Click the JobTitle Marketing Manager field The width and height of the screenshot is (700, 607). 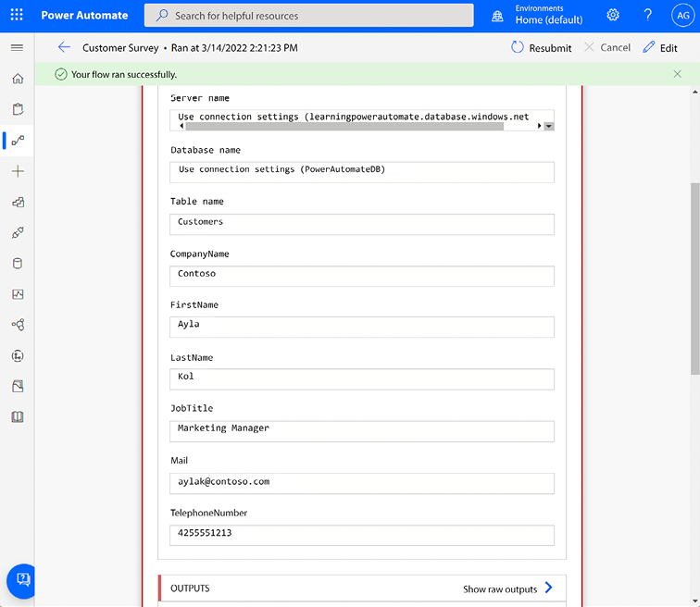pos(362,431)
